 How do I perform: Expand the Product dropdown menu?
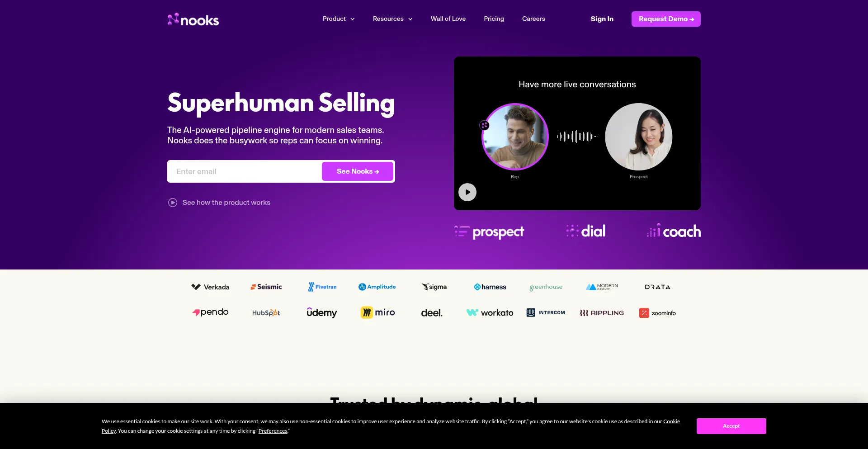pos(339,19)
